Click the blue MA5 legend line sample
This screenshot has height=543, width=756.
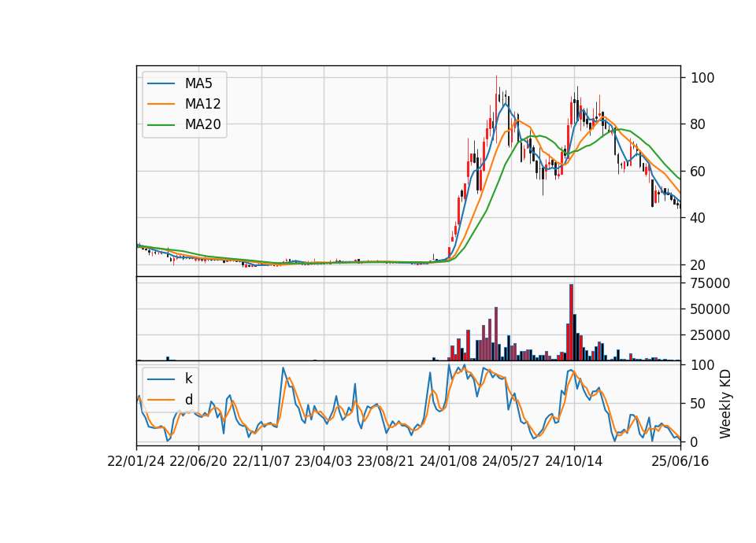pos(161,83)
